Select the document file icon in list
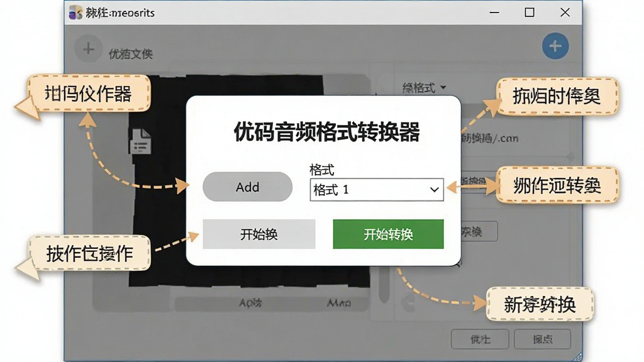This screenshot has width=644, height=362. (140, 141)
